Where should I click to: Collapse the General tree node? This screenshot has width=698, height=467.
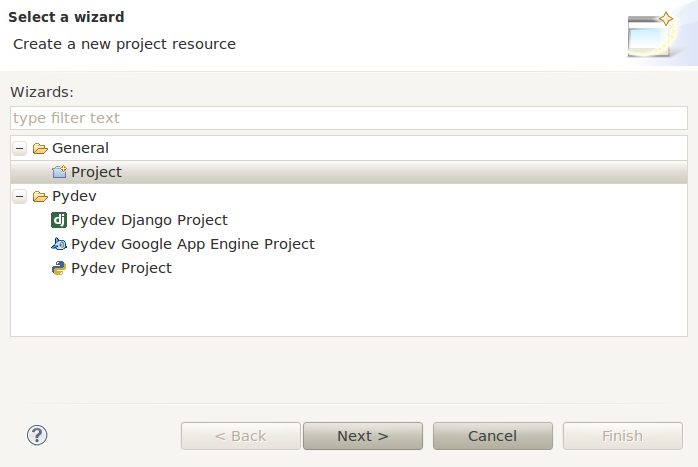click(20, 148)
